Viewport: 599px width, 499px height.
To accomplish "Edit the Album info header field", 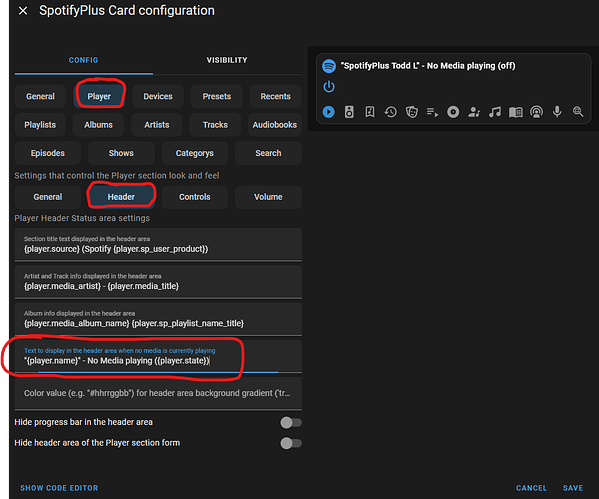I will [x=158, y=319].
